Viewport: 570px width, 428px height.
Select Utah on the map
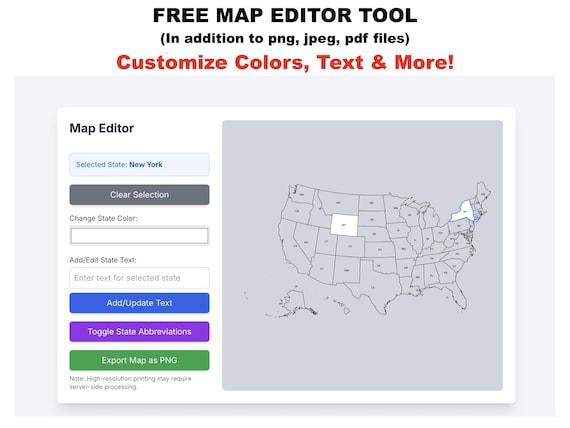click(x=326, y=241)
